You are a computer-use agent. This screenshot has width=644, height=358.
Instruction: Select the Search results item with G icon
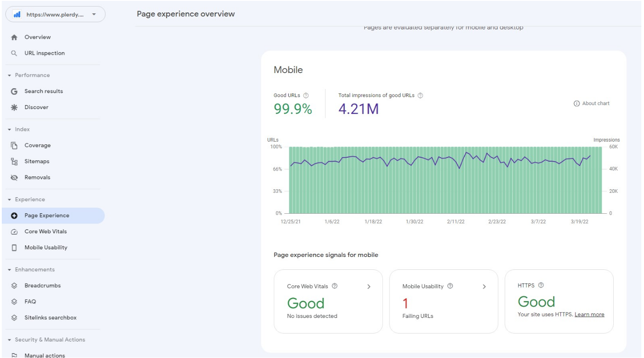(x=14, y=91)
